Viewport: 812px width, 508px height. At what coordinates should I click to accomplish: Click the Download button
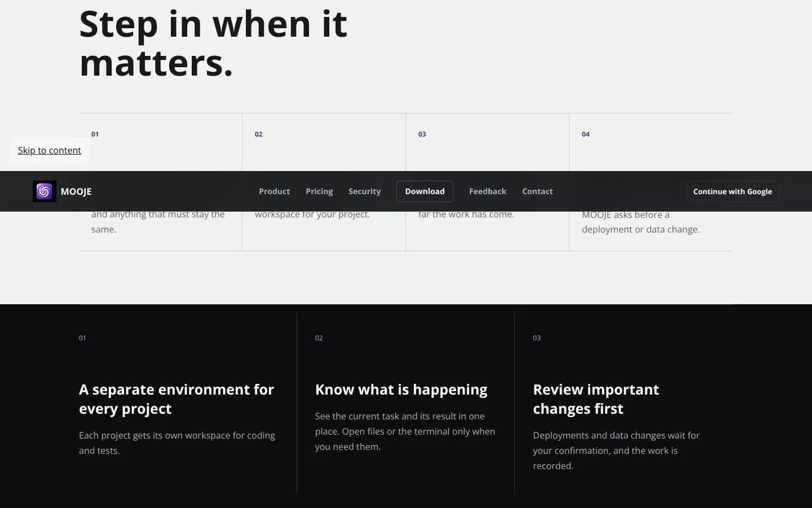(x=425, y=191)
